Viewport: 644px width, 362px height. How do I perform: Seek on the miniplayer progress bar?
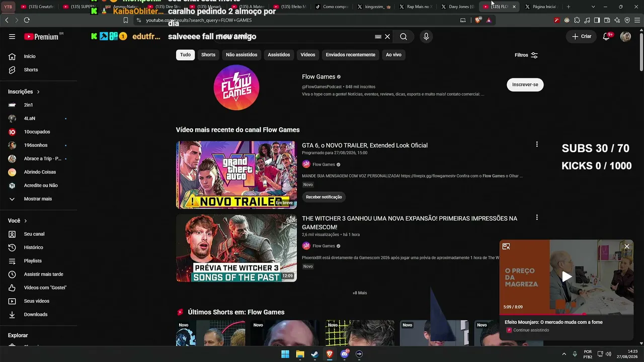[x=567, y=314]
